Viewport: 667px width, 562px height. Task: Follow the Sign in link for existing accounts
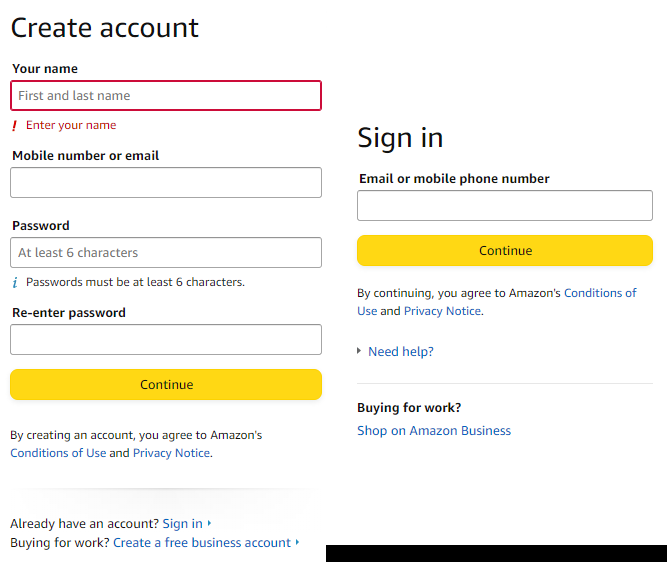click(182, 524)
